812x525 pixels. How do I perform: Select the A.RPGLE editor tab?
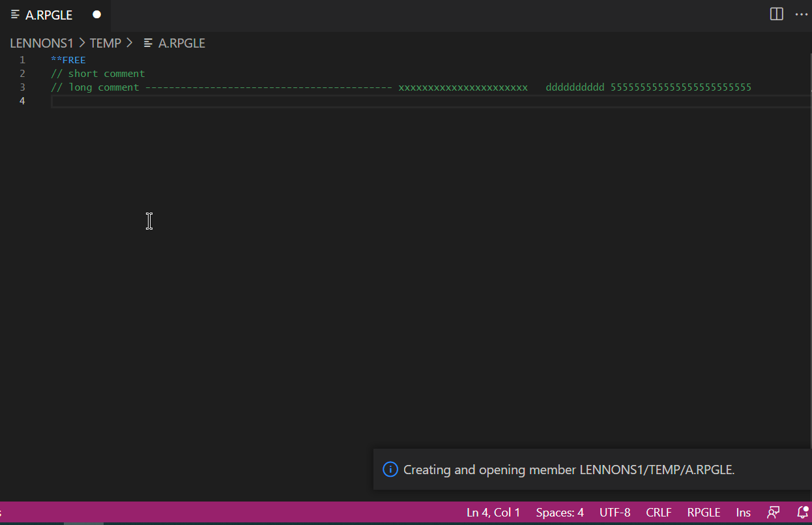pyautogui.click(x=48, y=14)
